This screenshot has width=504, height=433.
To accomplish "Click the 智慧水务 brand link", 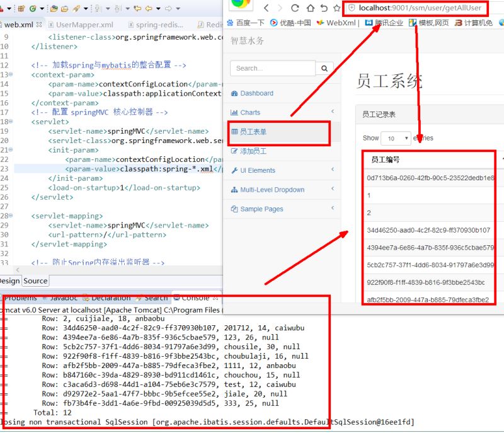I will coord(247,40).
